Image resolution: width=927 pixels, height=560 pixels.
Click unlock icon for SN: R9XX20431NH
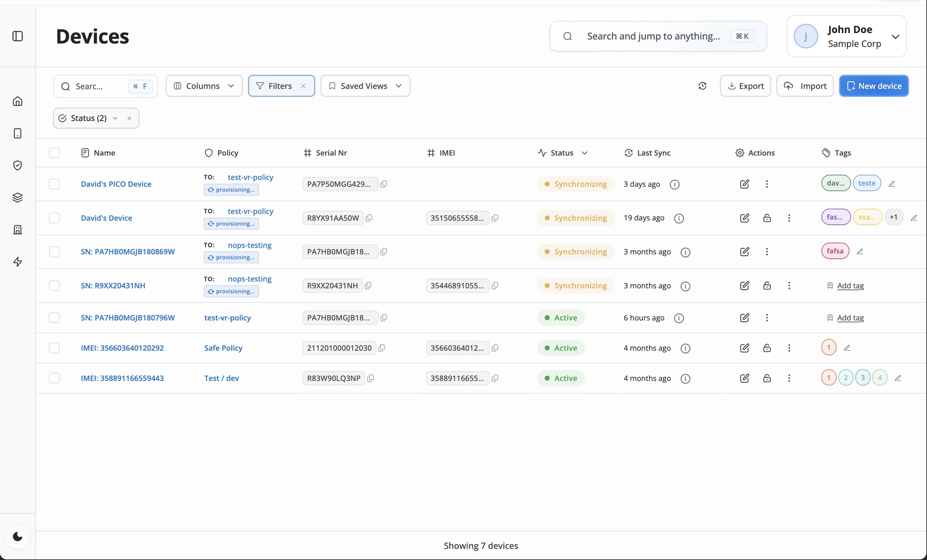coord(767,286)
